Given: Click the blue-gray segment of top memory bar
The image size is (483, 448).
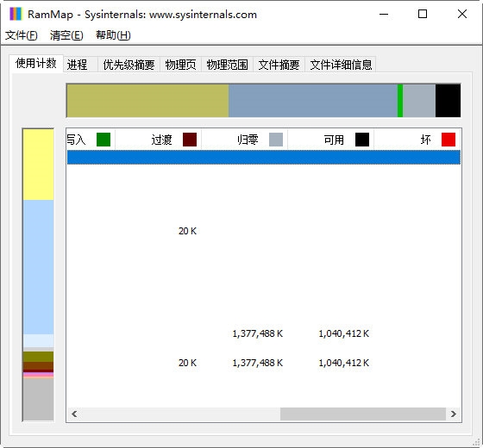Looking at the screenshot, I should 313,101.
